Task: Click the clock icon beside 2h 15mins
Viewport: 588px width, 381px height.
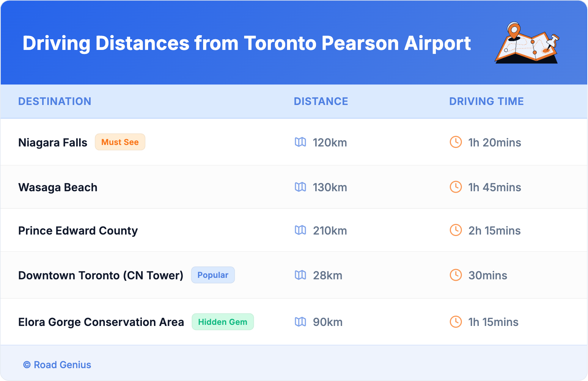Action: pyautogui.click(x=456, y=231)
